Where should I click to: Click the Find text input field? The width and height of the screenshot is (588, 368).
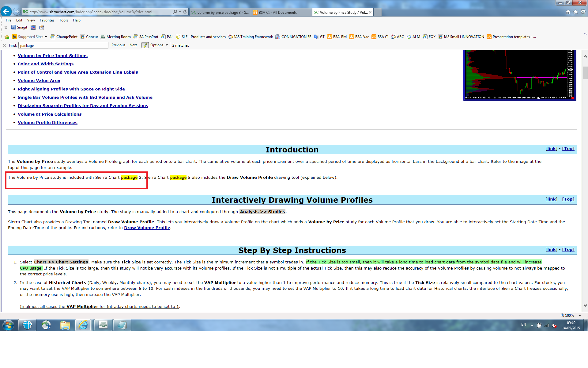(63, 46)
